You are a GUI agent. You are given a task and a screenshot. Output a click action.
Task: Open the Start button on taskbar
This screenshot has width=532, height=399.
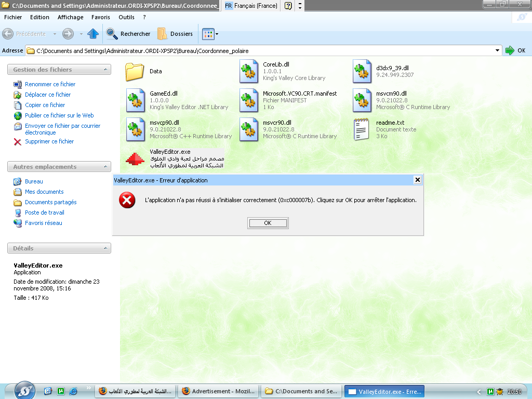point(25,390)
